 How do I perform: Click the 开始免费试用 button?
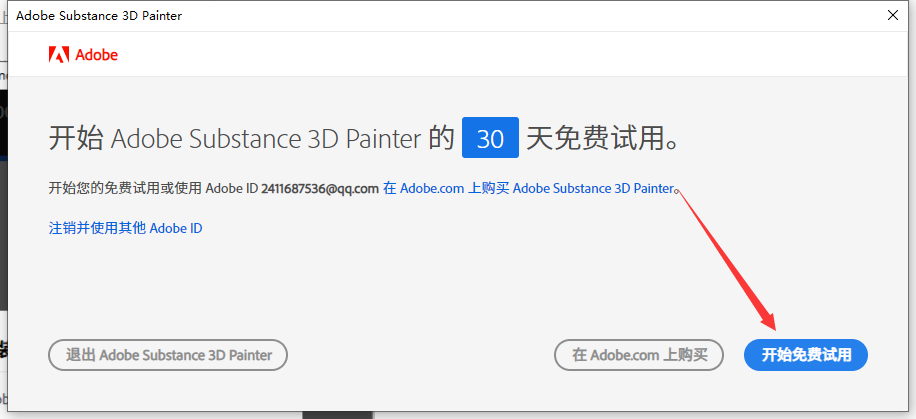pyautogui.click(x=806, y=355)
